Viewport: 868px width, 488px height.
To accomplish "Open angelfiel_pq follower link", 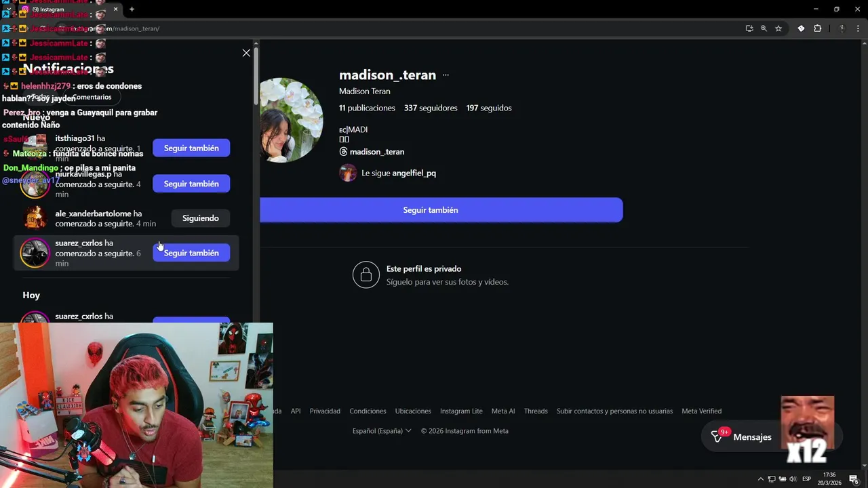I will click(414, 173).
